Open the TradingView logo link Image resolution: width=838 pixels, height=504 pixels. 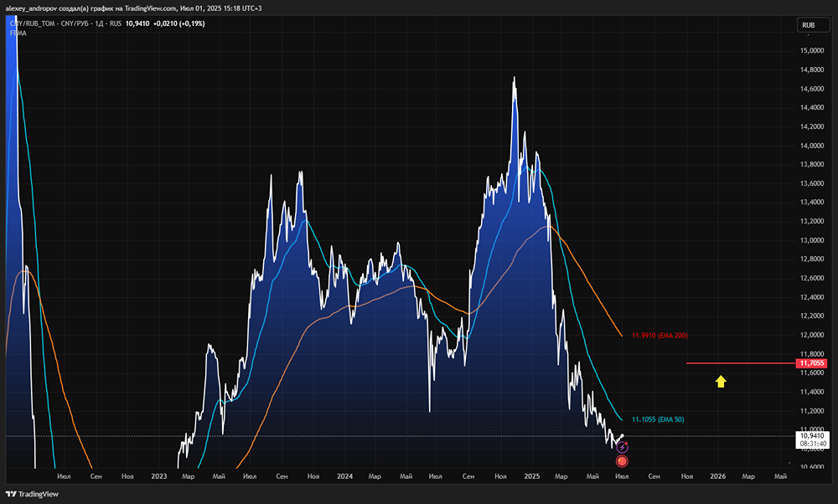click(32, 494)
